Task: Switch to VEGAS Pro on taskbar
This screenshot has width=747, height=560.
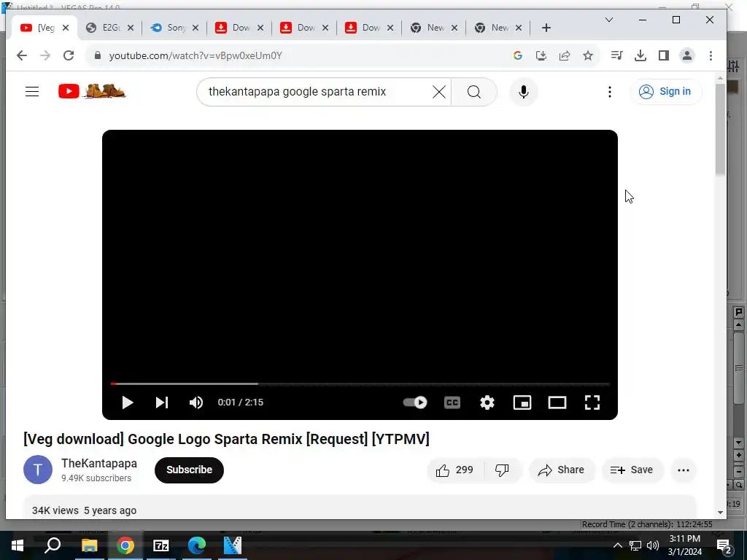Action: [x=233, y=545]
